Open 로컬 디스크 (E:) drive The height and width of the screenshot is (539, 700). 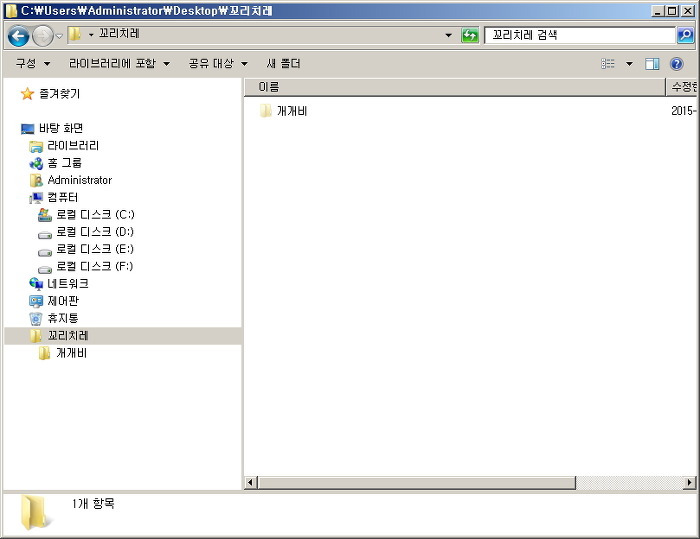[95, 249]
